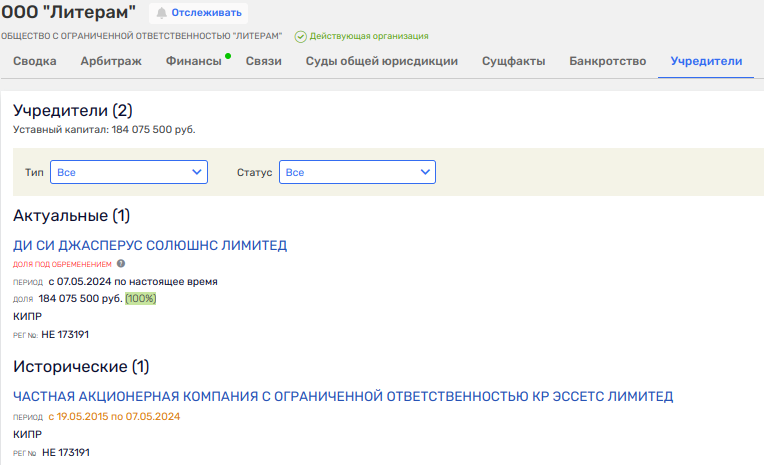This screenshot has width=764, height=465.
Task: Click the green 100% share badge
Action: [141, 298]
